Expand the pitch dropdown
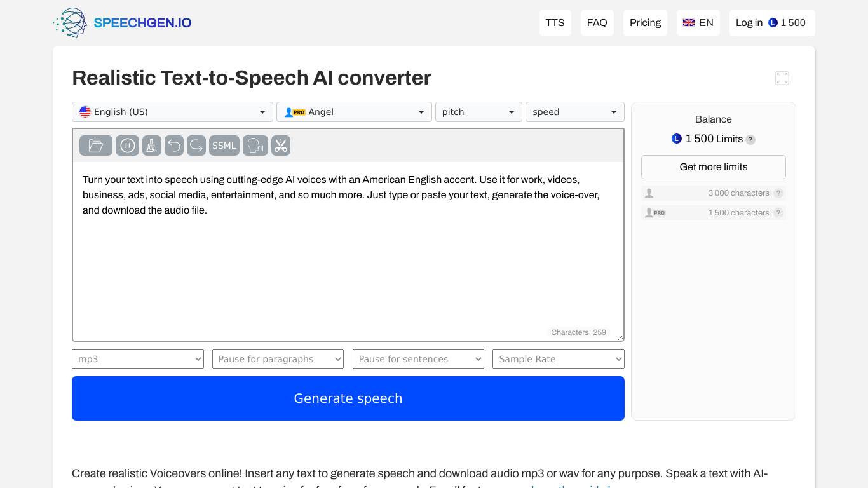 478,112
